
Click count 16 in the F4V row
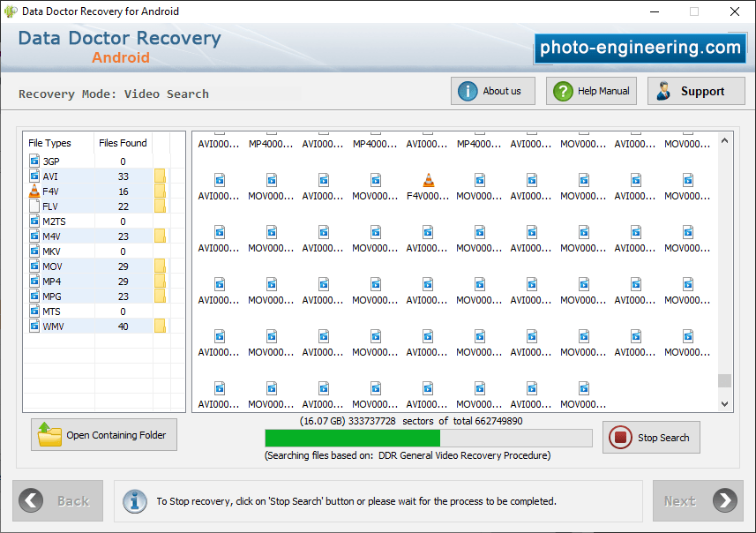pyautogui.click(x=124, y=191)
